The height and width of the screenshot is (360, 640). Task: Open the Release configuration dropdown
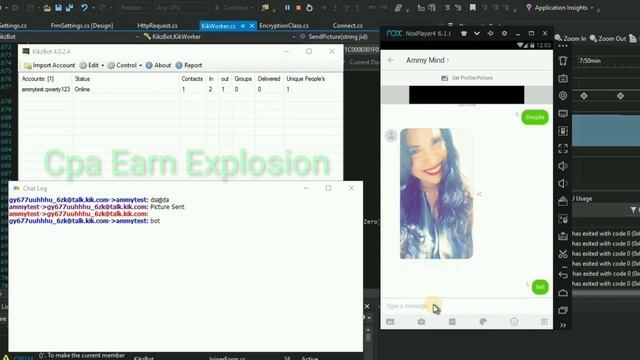click(135, 8)
